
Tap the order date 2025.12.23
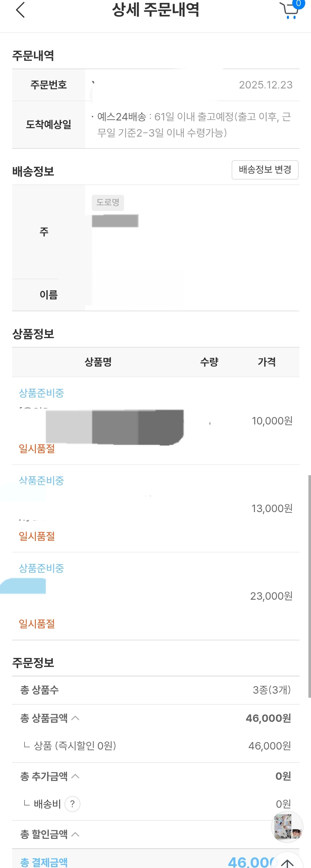(265, 84)
